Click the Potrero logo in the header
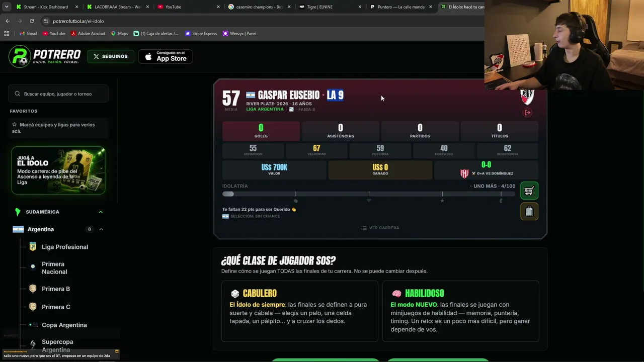The image size is (644, 362). click(45, 56)
